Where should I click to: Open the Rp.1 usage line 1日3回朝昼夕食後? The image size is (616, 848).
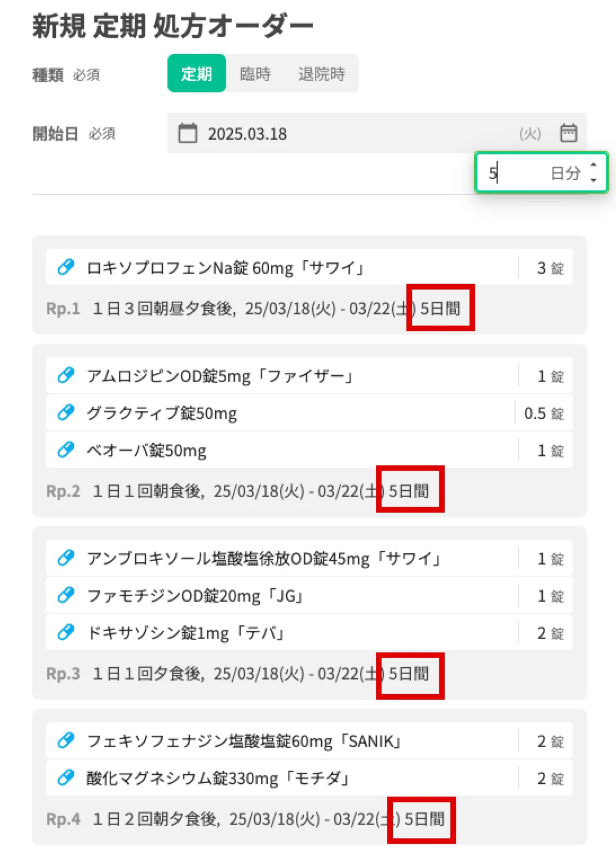click(x=163, y=309)
